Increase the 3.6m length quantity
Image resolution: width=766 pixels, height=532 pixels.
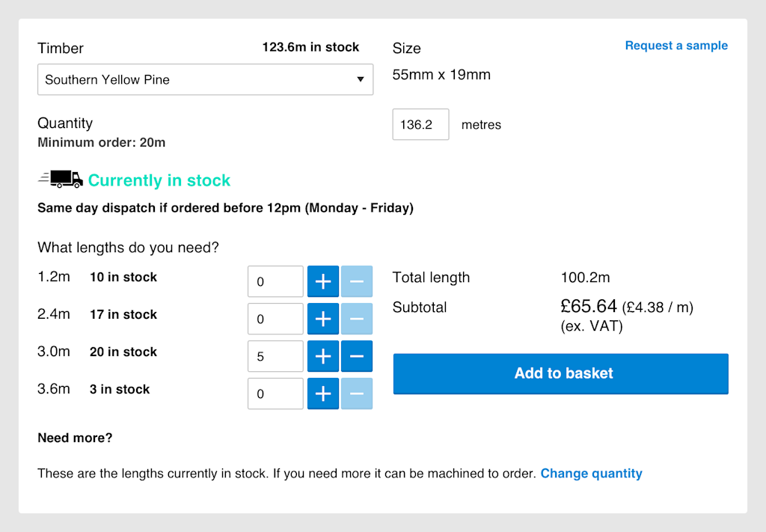tap(323, 394)
